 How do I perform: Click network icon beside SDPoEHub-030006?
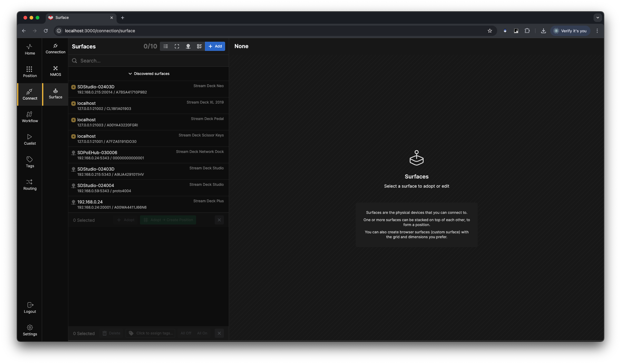pyautogui.click(x=74, y=153)
